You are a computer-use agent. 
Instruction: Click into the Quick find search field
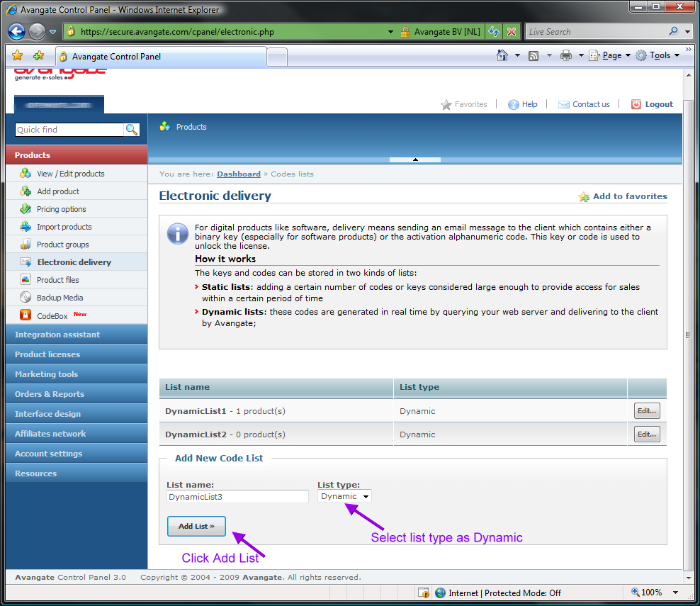pos(69,130)
